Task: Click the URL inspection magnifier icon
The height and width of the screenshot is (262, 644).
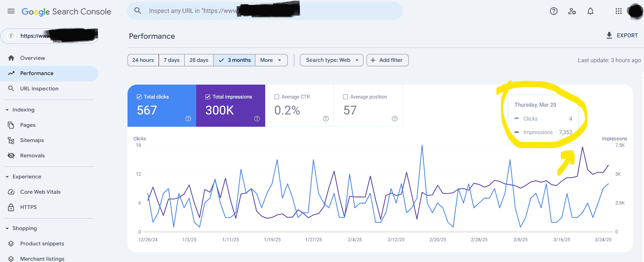Action: (x=11, y=88)
